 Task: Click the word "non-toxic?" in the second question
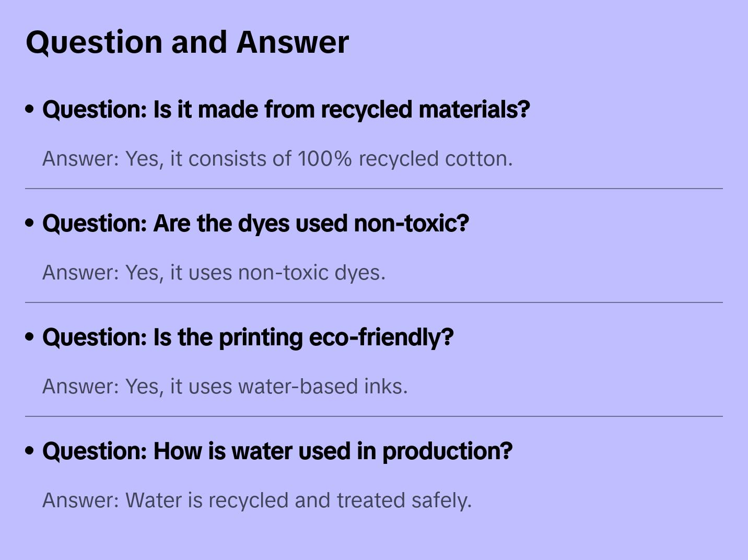click(x=411, y=224)
